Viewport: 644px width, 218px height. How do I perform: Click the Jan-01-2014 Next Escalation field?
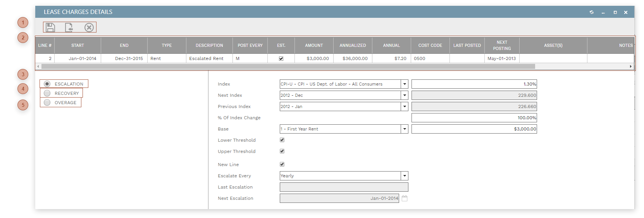339,198
